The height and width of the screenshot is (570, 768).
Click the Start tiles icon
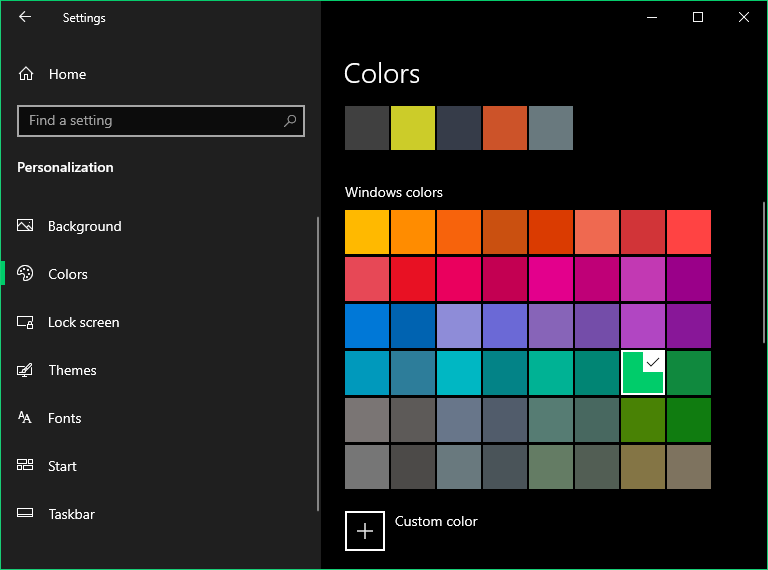[x=26, y=466]
